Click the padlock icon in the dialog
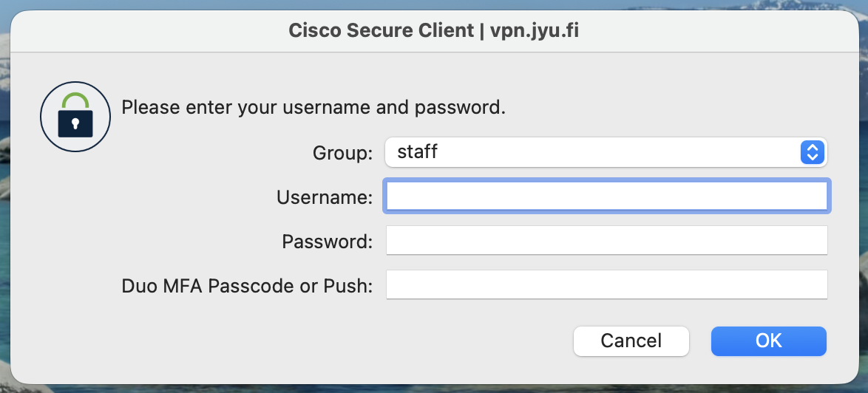This screenshot has height=393, width=868. point(75,117)
